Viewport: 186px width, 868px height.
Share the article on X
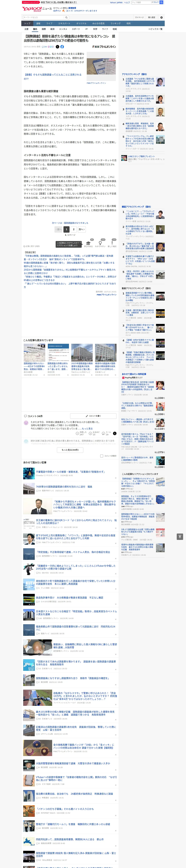[57, 47]
